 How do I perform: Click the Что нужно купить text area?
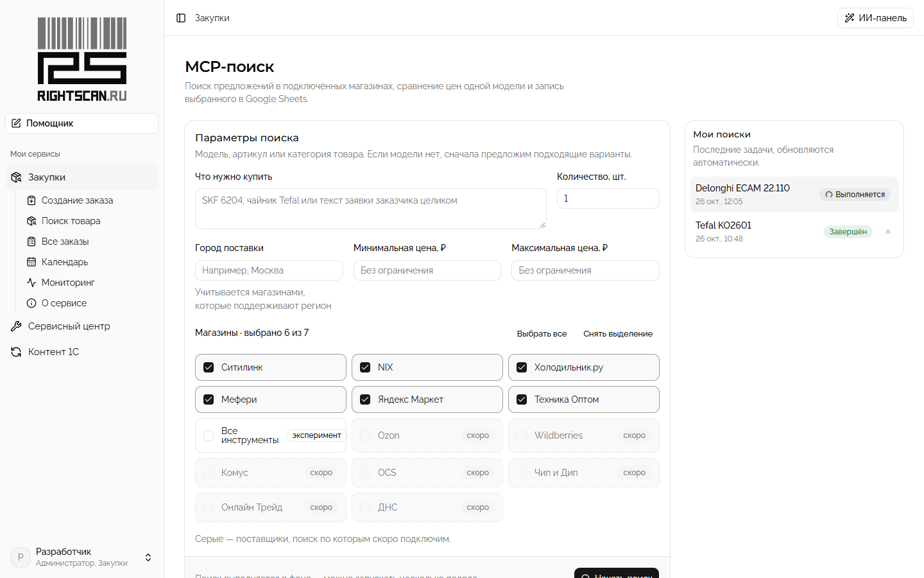[371, 209]
